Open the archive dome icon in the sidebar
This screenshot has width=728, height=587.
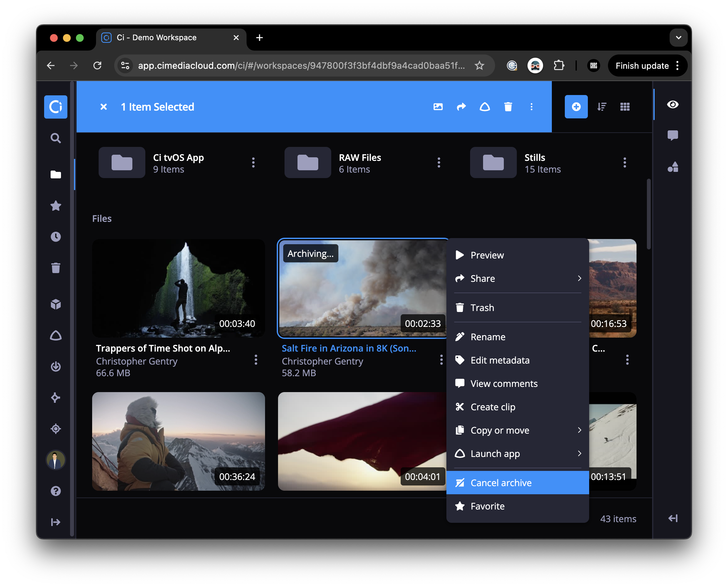[x=55, y=335]
